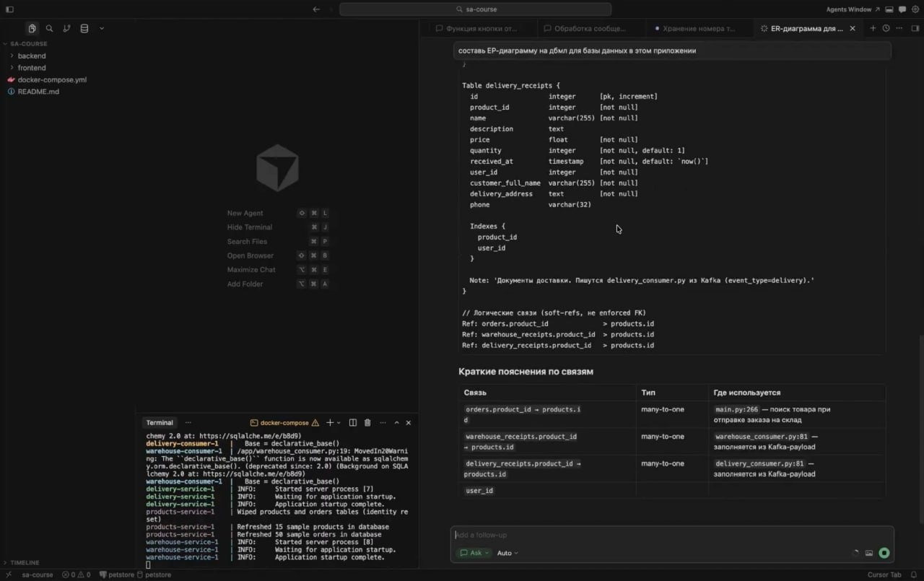The height and width of the screenshot is (581, 924).
Task: Open notifications bell in status bar
Action: (913, 575)
